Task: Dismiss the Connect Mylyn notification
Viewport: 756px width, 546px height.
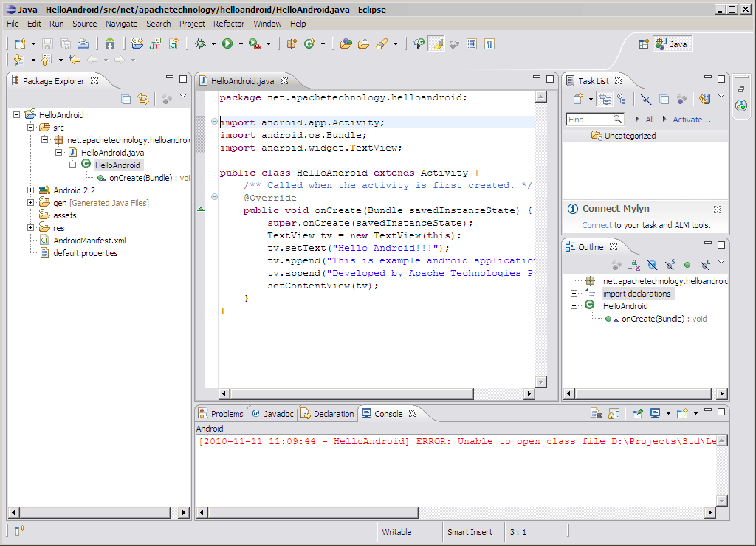Action: pos(718,209)
